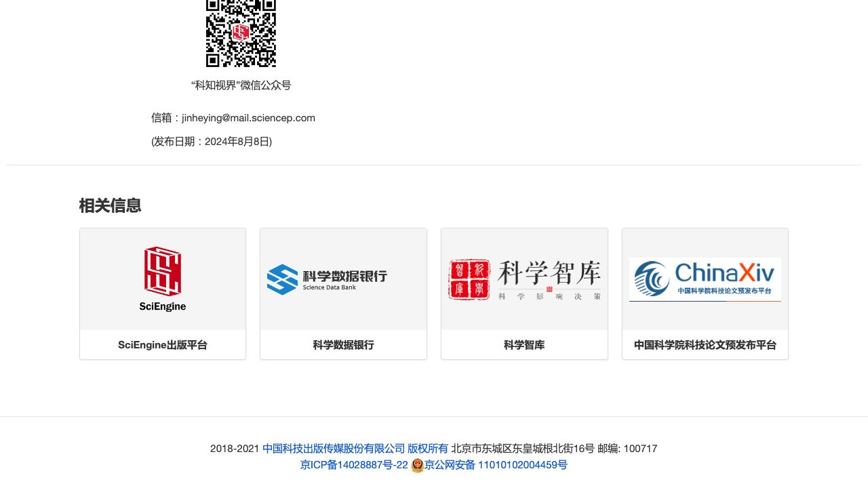The height and width of the screenshot is (488, 868).
Task: Open the 京ICP备14028887号-22 link
Action: 354,465
